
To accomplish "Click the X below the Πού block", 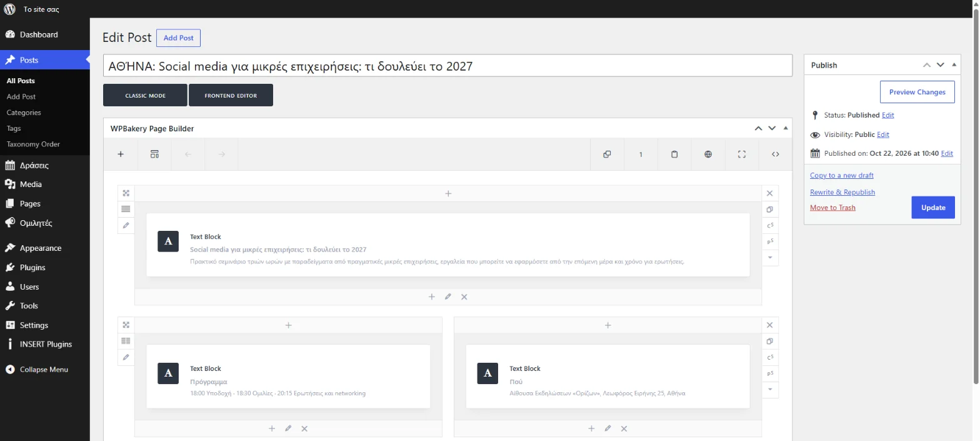I will tap(624, 428).
